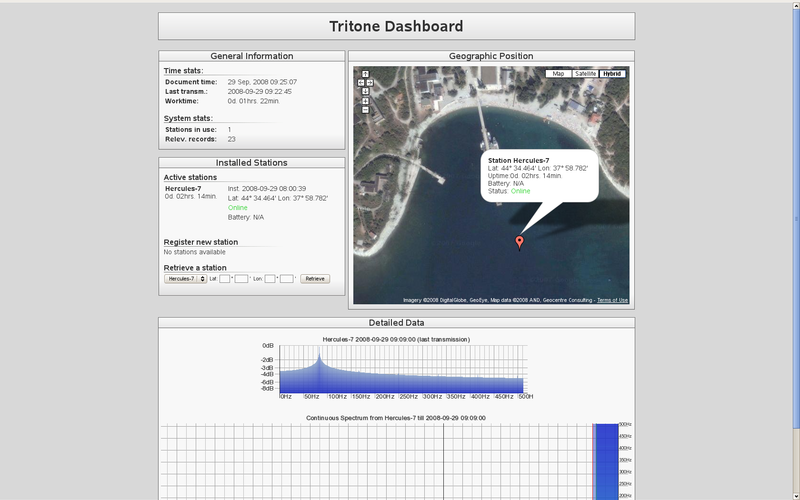Click Document time value 29 Sep, 2008 09:25:07
Viewport: 800px width, 500px height.
[262, 82]
